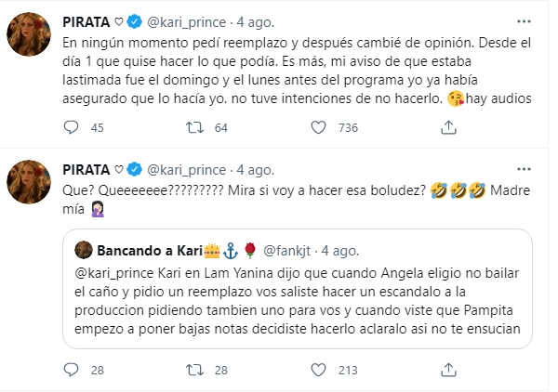Open Bancando a Kari avatar in quote
The width and height of the screenshot is (558, 392).
pyautogui.click(x=83, y=251)
